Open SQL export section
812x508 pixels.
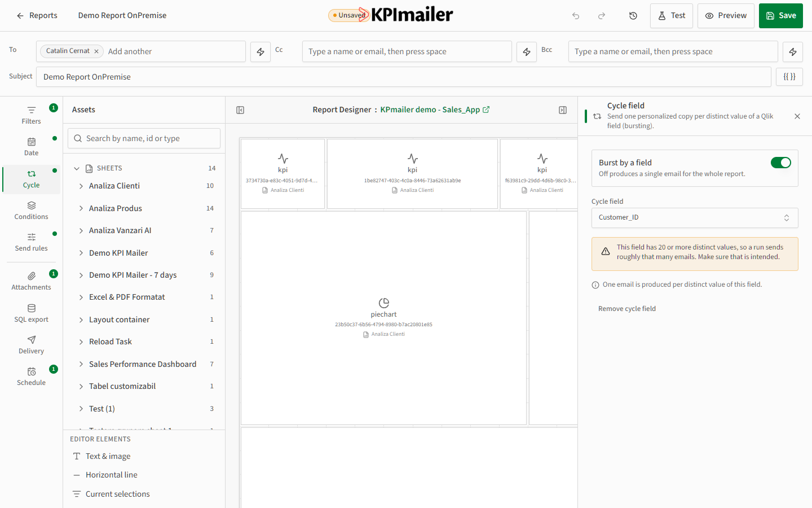pos(32,313)
